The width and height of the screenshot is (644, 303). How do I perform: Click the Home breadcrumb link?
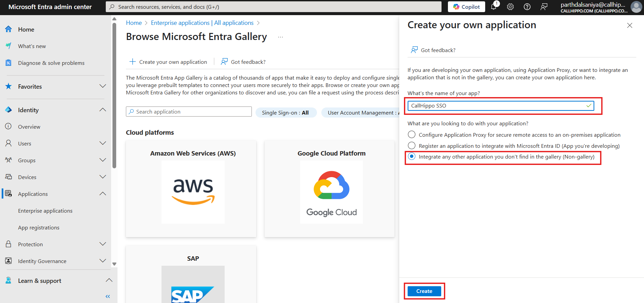coord(134,23)
